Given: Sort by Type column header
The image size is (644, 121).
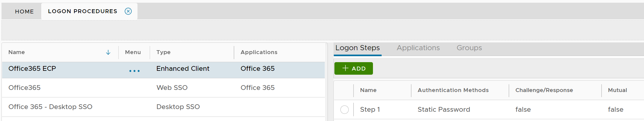Looking at the screenshot, I should pyautogui.click(x=163, y=52).
